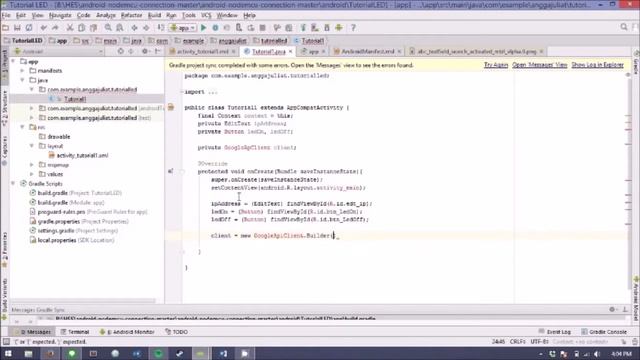Collapse the layout folder
This screenshot has width=640, height=360.
coord(32,146)
